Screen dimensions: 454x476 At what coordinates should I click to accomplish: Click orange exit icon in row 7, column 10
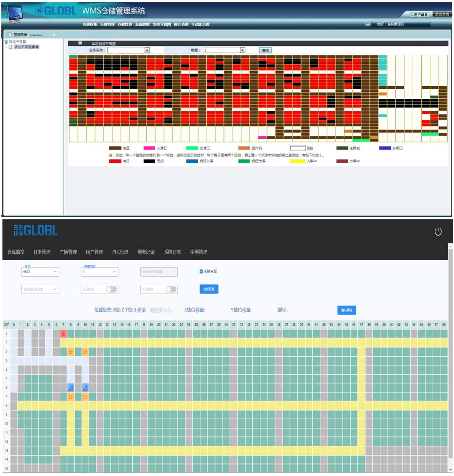(x=85, y=397)
